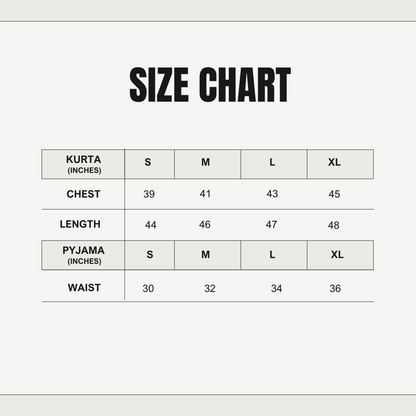Click the S column header in Kurta row
This screenshot has height=416, width=416.
[149, 164]
